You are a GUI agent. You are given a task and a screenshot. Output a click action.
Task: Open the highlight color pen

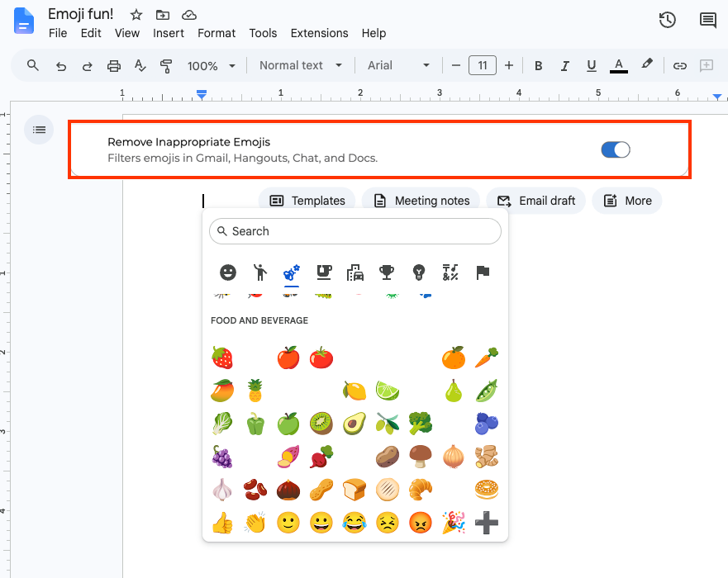pyautogui.click(x=647, y=64)
